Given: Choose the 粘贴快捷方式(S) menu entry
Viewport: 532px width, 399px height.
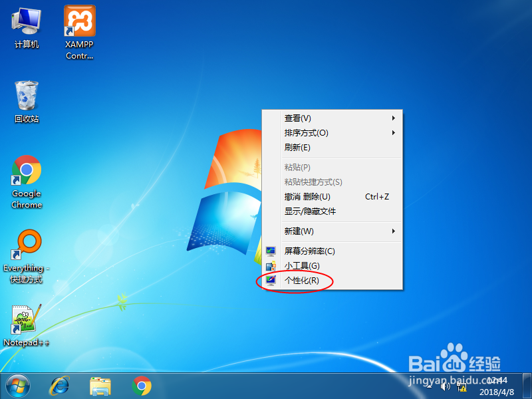Looking at the screenshot, I should click(x=332, y=182).
